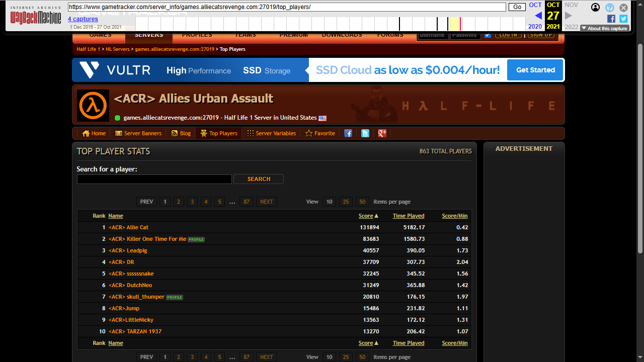This screenshot has width=644, height=362.
Task: View 25 items per page (top)
Action: tap(346, 202)
